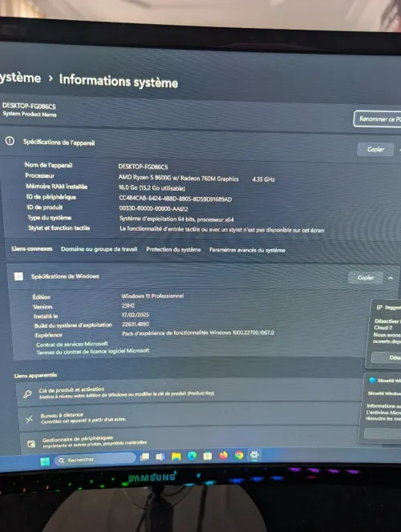The image size is (401, 532).
Task: Click the Pack d'expérience de fonctionnalités text
Action: (198, 332)
